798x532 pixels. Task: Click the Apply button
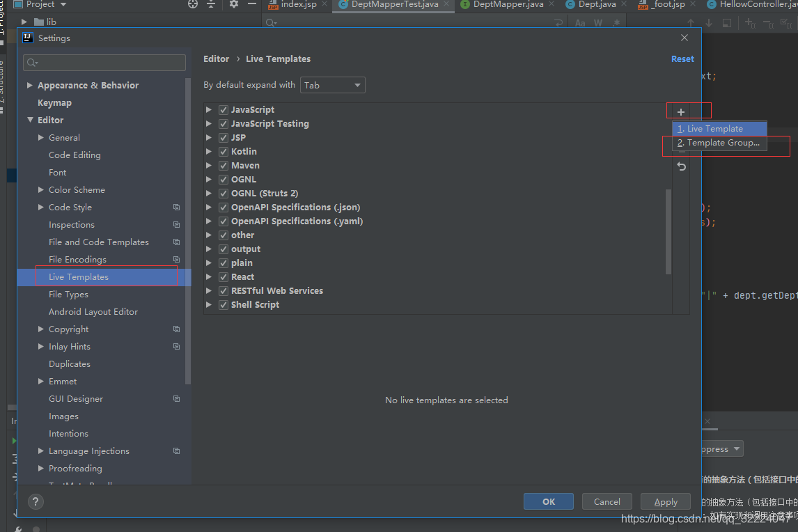[666, 501]
